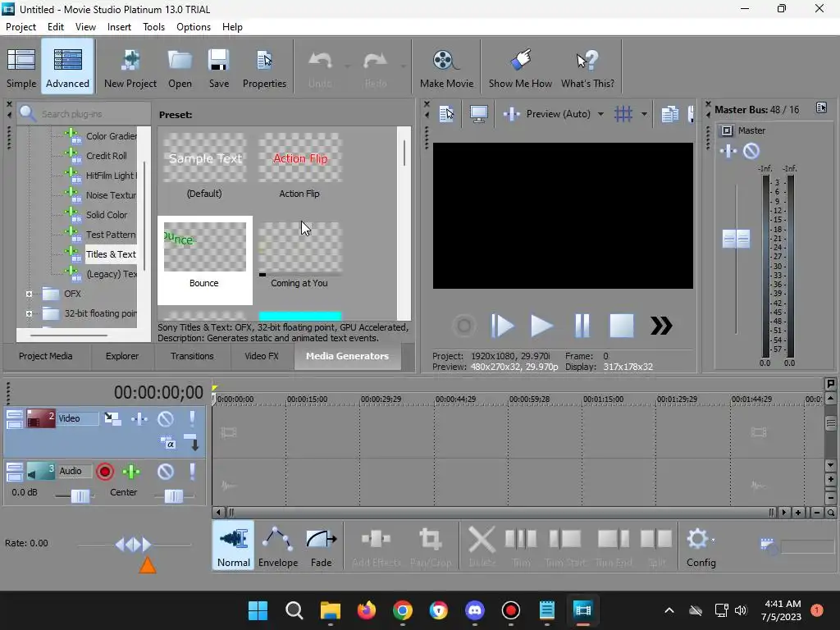840x630 pixels.
Task: Adjust the Master bus volume fader
Action: 736,239
